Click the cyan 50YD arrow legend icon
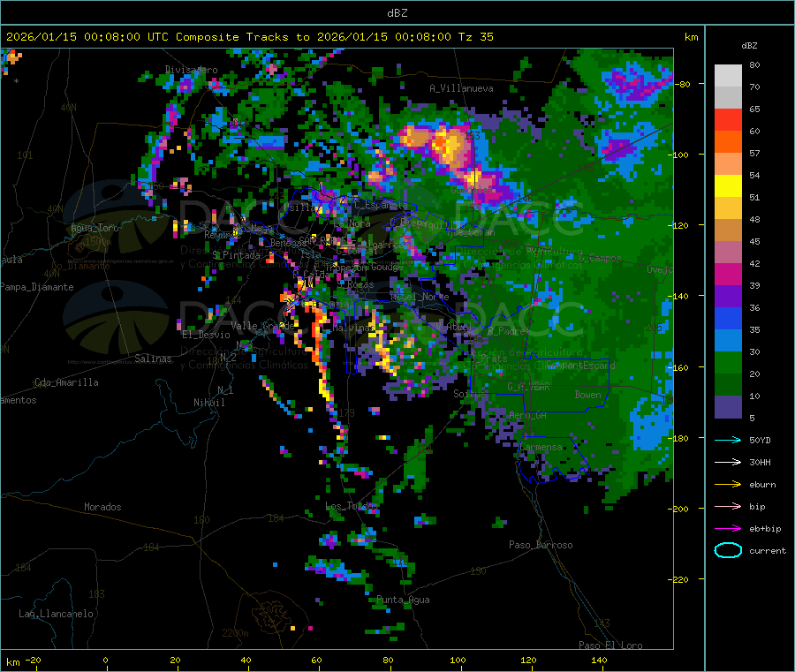The width and height of the screenshot is (795, 672). (x=728, y=440)
